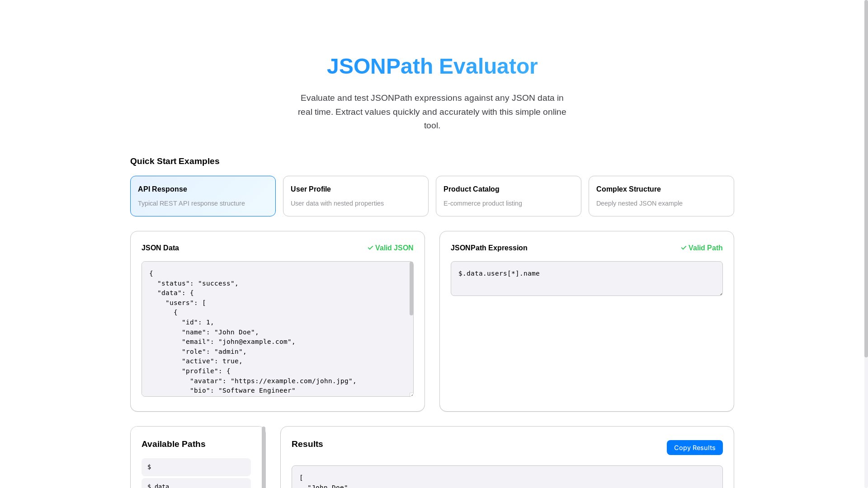Select the "$" root available path
The height and width of the screenshot is (488, 868).
pos(196,467)
